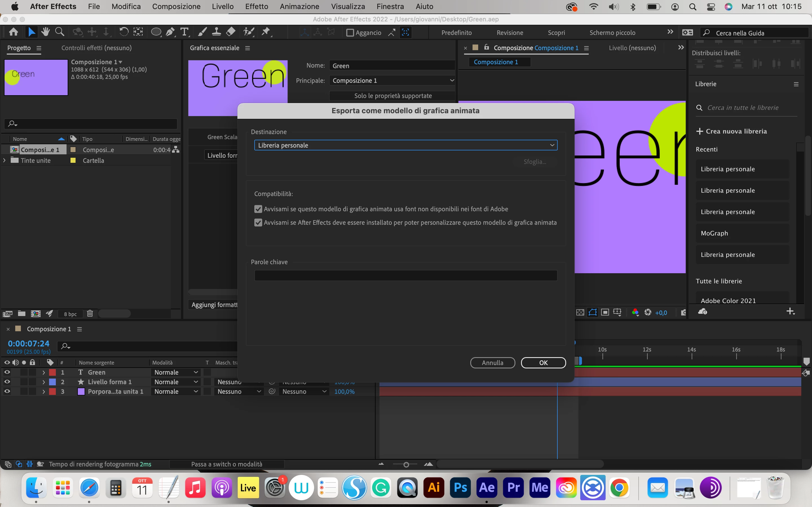The width and height of the screenshot is (812, 507).
Task: Choose the Hand tool
Action: (45, 32)
